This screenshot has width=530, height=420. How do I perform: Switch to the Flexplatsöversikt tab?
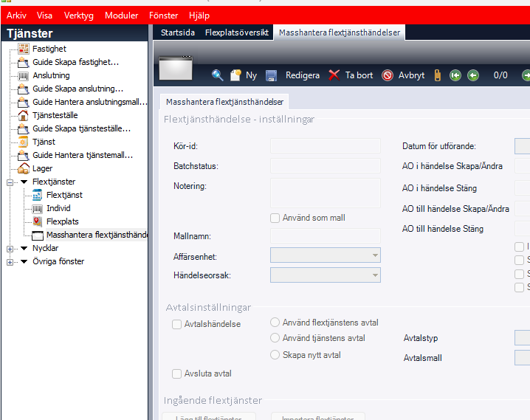236,32
